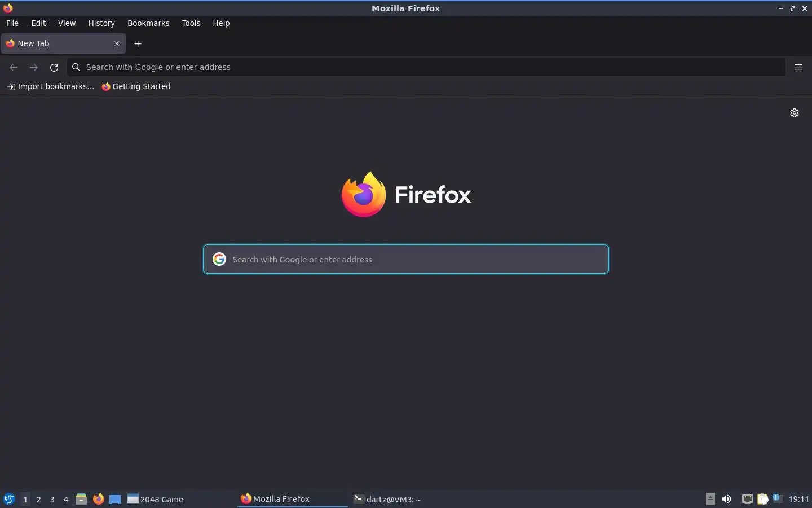Open the Tools menu

(x=191, y=23)
